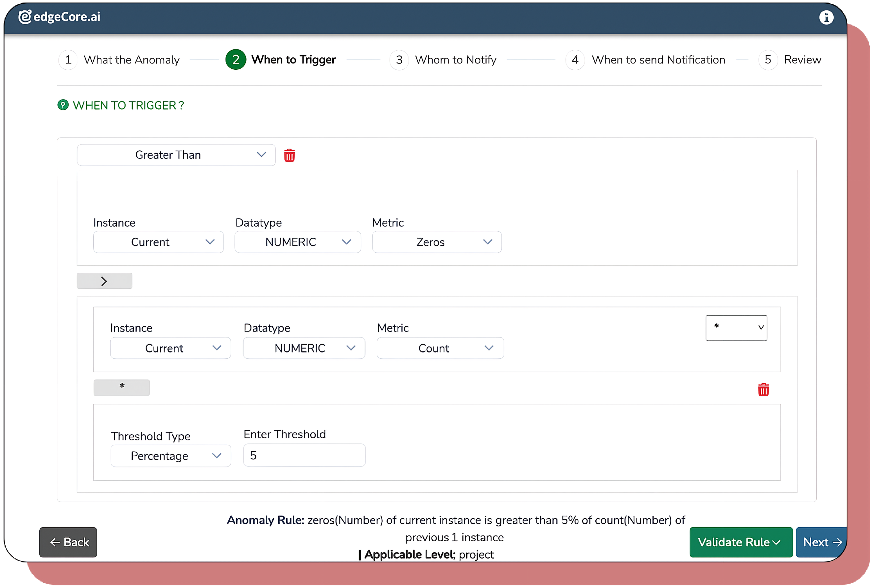
Task: Click the Enter Threshold input field
Action: coord(304,455)
